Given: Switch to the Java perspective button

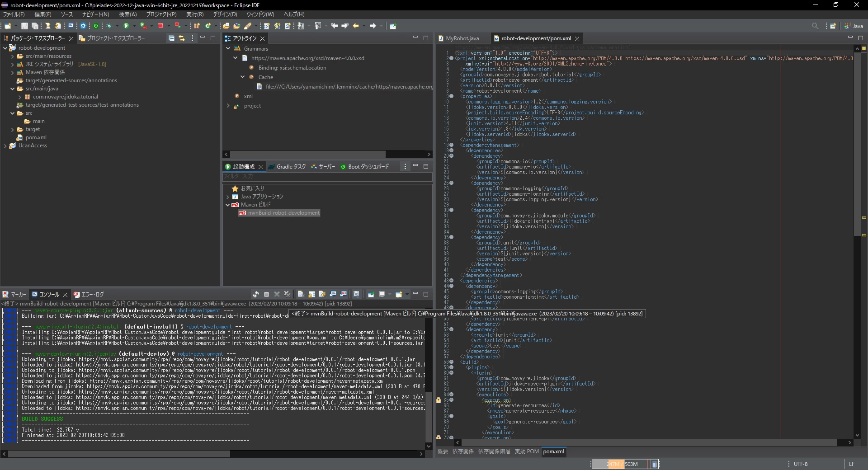Looking at the screenshot, I should click(854, 26).
